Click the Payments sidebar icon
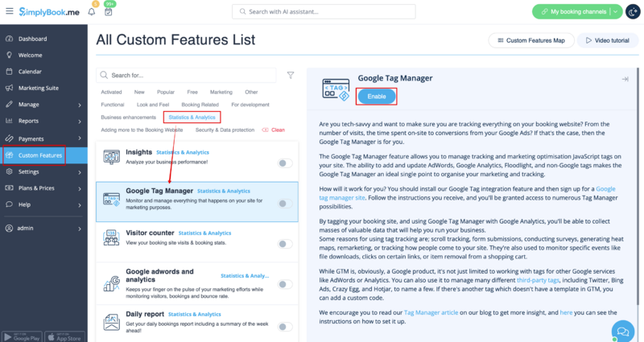This screenshot has height=342, width=644. [9, 138]
